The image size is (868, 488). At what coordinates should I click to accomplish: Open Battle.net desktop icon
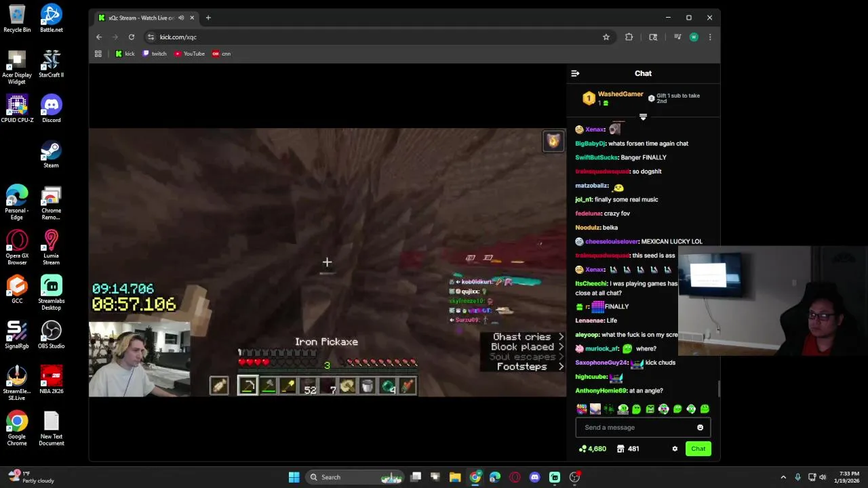(x=52, y=19)
